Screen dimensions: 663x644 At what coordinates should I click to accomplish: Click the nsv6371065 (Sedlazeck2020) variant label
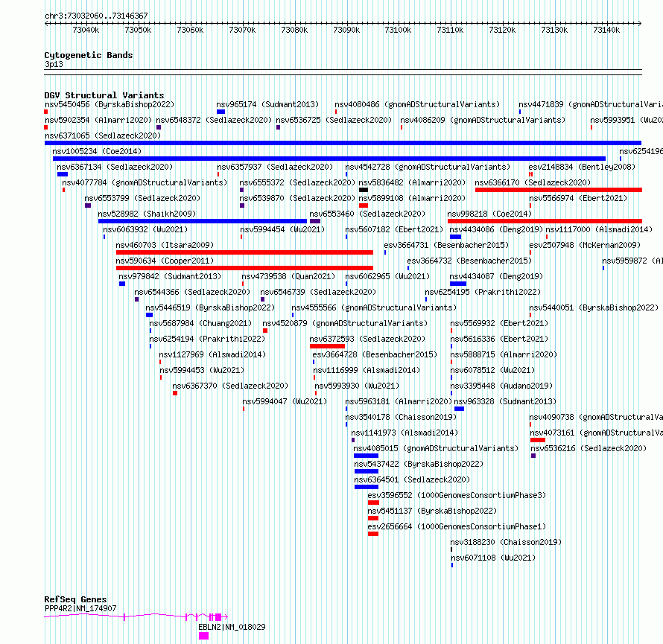coord(103,136)
